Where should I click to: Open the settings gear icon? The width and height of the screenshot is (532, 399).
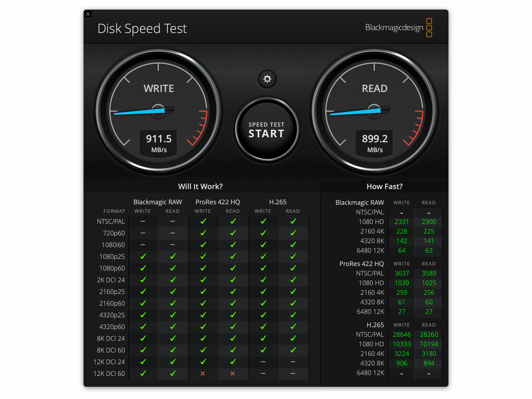point(267,79)
